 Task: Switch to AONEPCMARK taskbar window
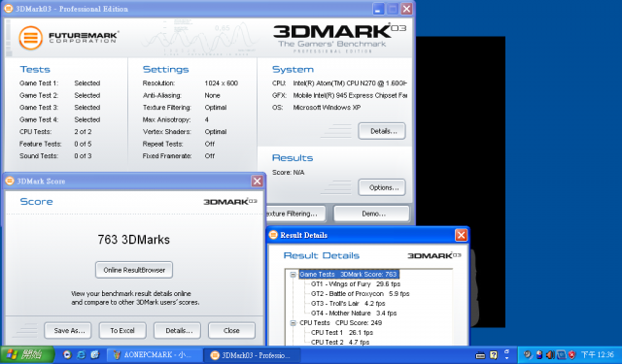[155, 355]
